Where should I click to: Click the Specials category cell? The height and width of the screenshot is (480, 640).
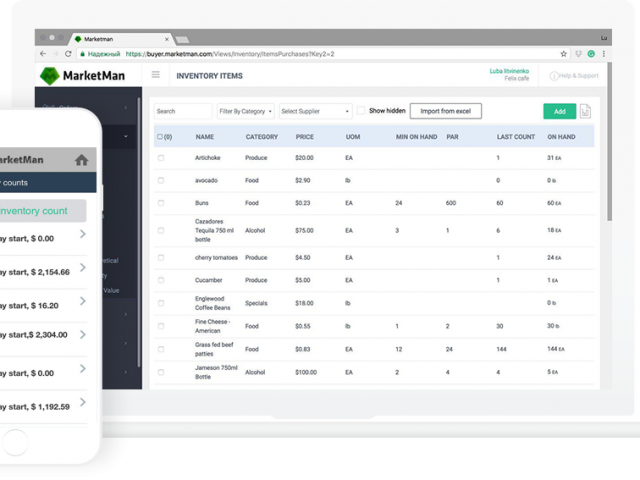(x=256, y=303)
